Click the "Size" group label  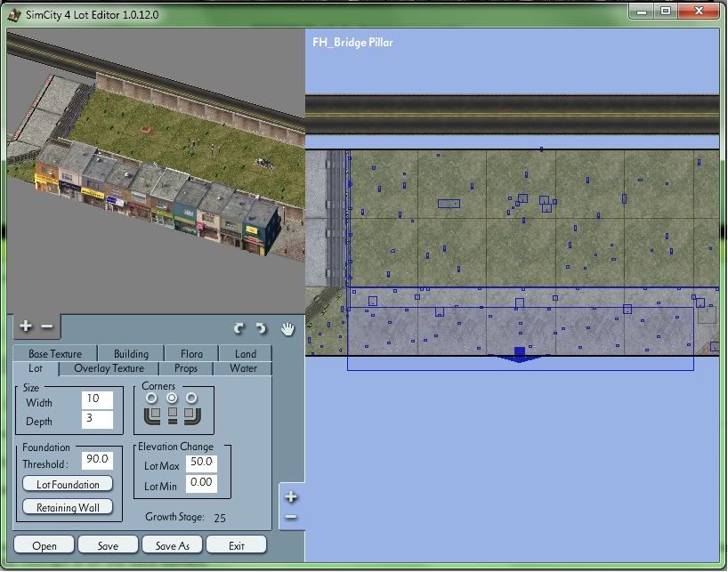tap(31, 387)
